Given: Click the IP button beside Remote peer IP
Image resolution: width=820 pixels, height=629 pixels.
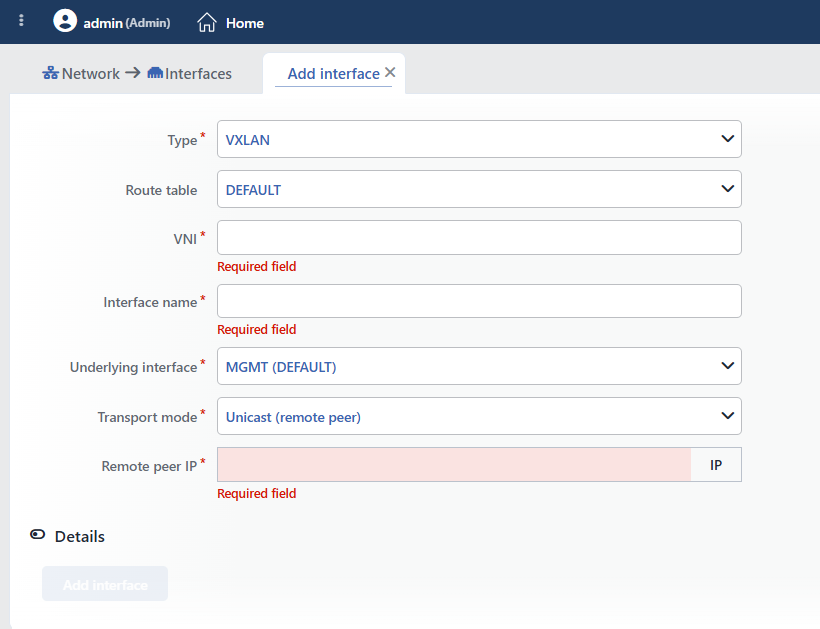Looking at the screenshot, I should click(716, 464).
